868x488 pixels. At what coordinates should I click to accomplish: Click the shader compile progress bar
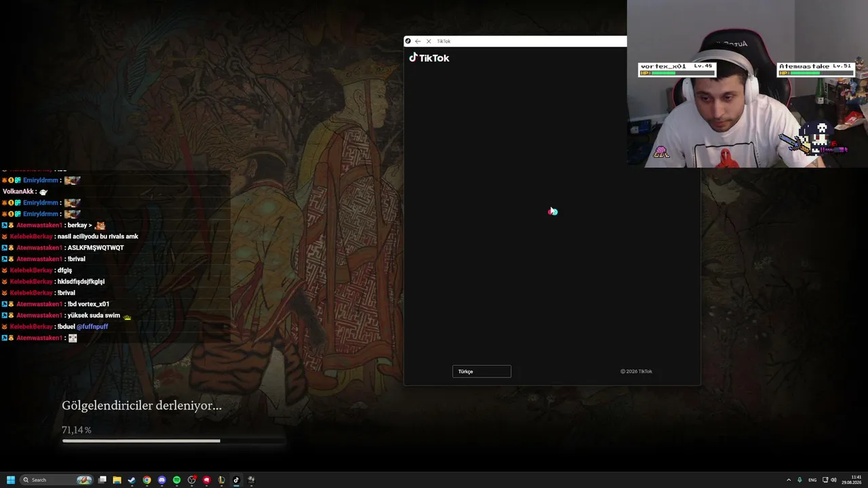pos(173,441)
